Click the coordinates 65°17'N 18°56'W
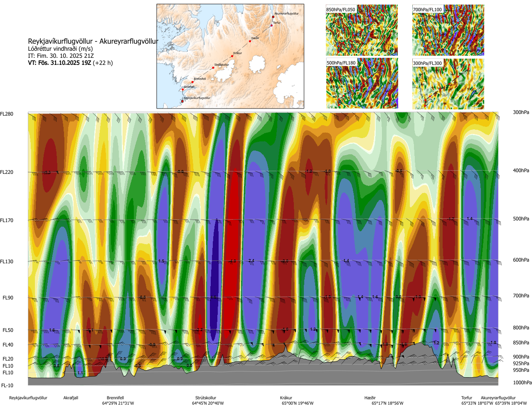The width and height of the screenshot is (532, 408). [387, 403]
